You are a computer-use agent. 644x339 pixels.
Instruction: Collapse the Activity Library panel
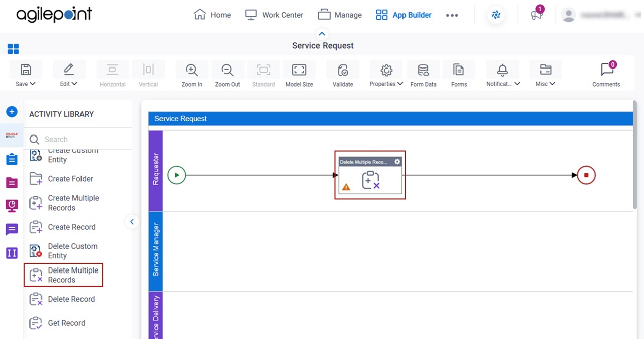pos(132,222)
